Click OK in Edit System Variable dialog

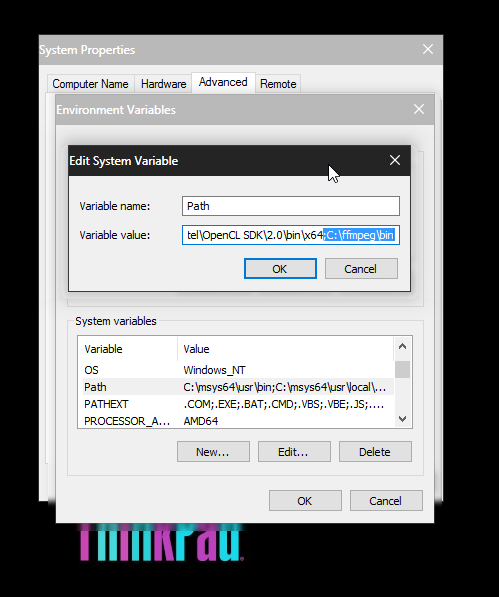coord(280,269)
